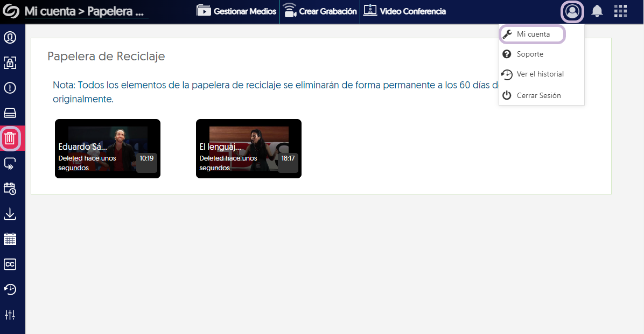Click the wrench icon beside Mi cuenta
This screenshot has height=334, width=644.
507,34
